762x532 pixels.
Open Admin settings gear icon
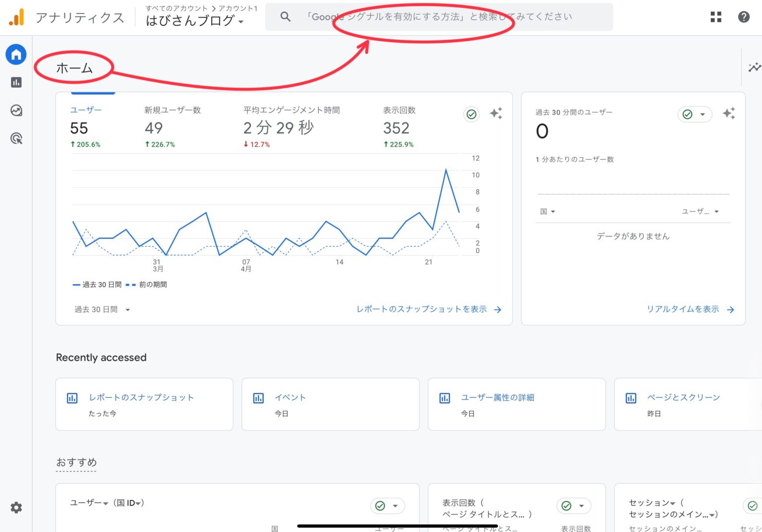tap(16, 507)
